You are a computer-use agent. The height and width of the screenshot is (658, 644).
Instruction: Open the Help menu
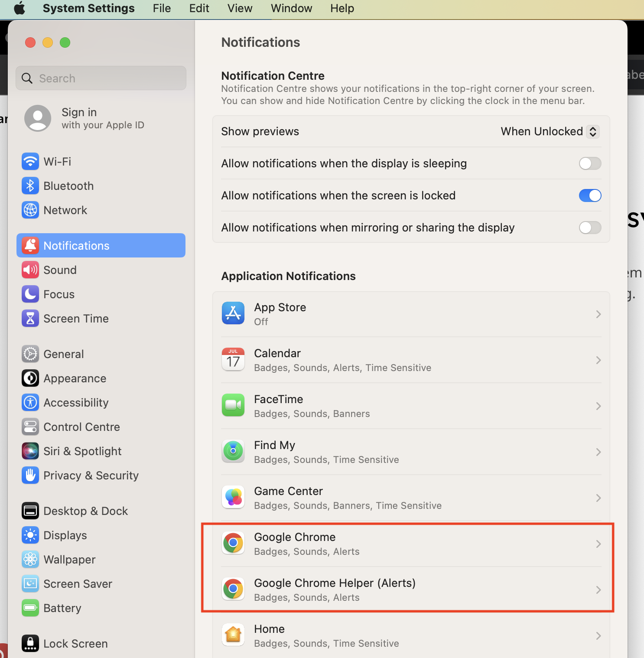(x=342, y=8)
